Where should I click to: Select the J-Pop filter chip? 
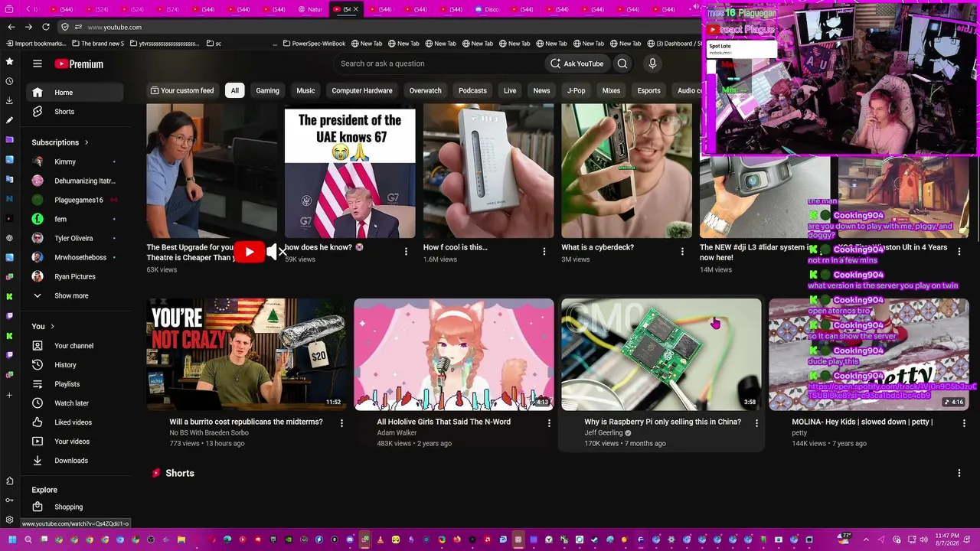coord(576,90)
